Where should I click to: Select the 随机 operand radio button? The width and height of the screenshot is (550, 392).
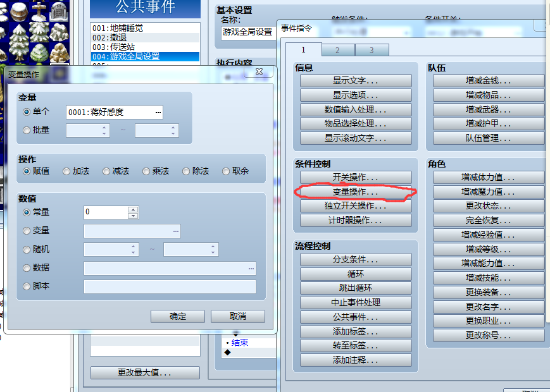(27, 249)
